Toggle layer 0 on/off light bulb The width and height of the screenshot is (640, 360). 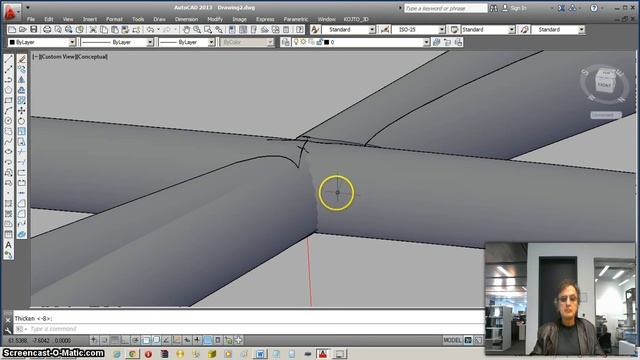(296, 42)
